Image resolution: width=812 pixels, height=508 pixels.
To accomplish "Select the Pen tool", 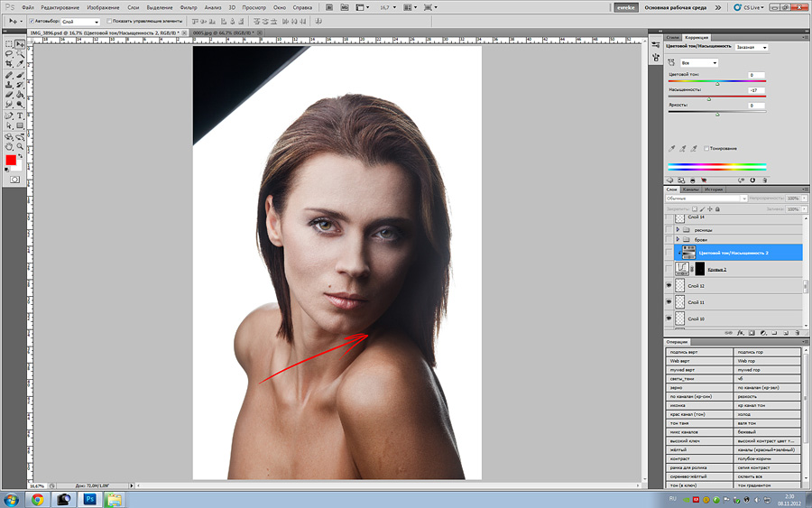I will point(9,115).
